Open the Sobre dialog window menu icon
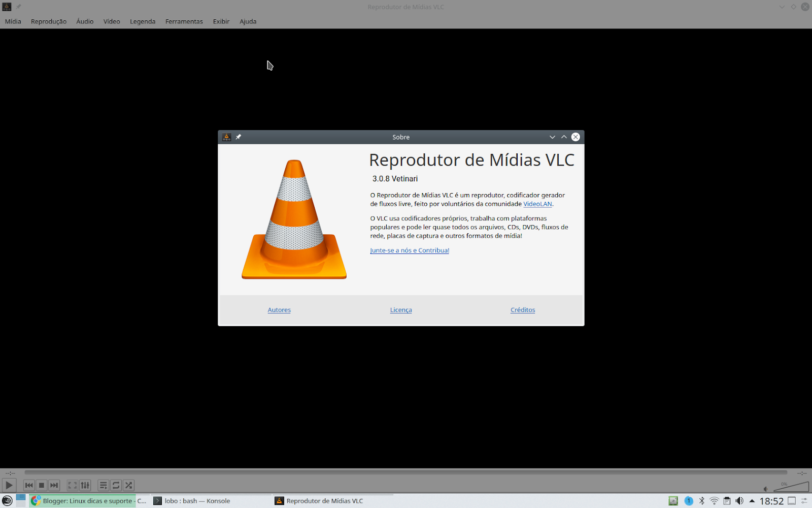 coord(227,137)
